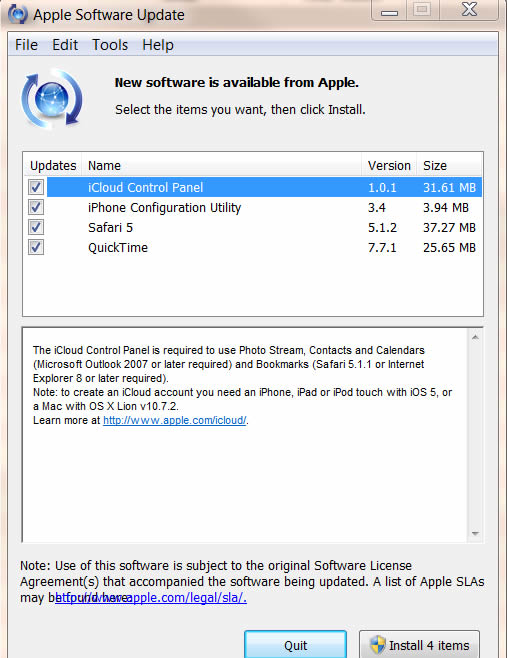The width and height of the screenshot is (507, 658).
Task: Click the description scroll down arrow
Action: (x=475, y=533)
